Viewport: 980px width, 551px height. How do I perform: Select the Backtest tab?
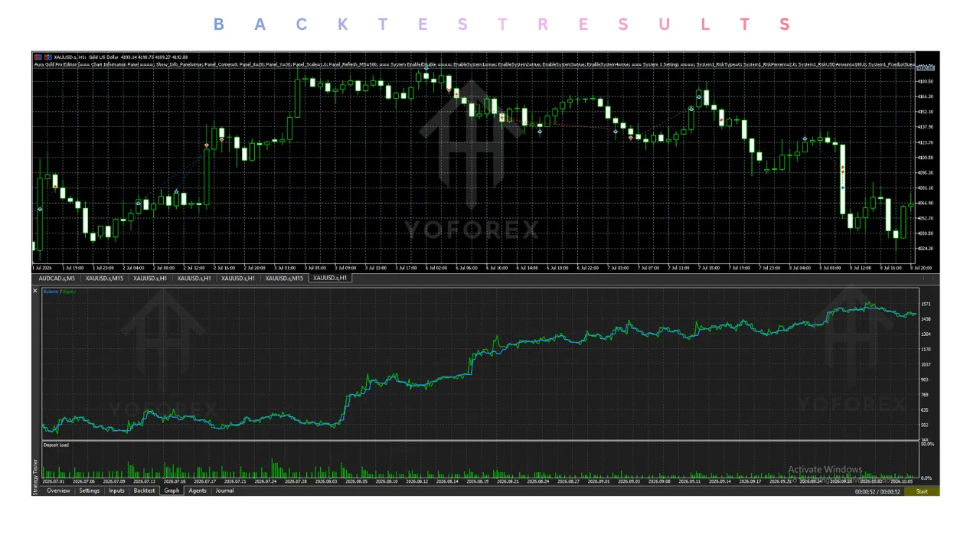144,491
